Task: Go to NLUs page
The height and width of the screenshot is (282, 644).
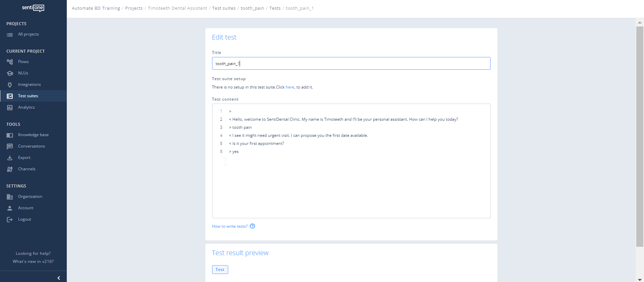Action: [x=23, y=73]
